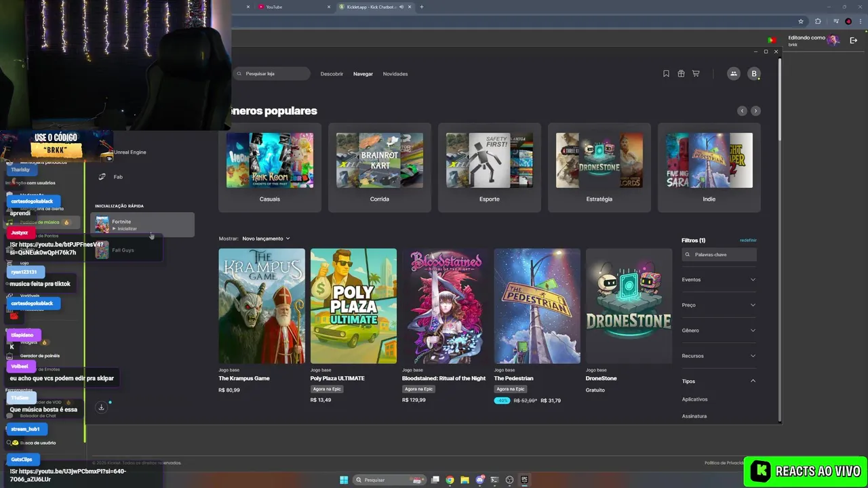Open Bloodstained: Ritual of the Night cover
868x488 pixels.
pyautogui.click(x=446, y=306)
